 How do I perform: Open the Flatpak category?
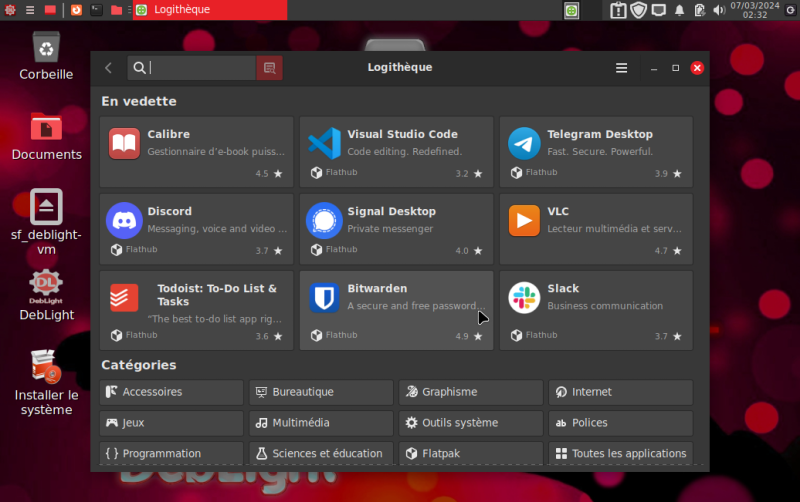[x=471, y=453]
